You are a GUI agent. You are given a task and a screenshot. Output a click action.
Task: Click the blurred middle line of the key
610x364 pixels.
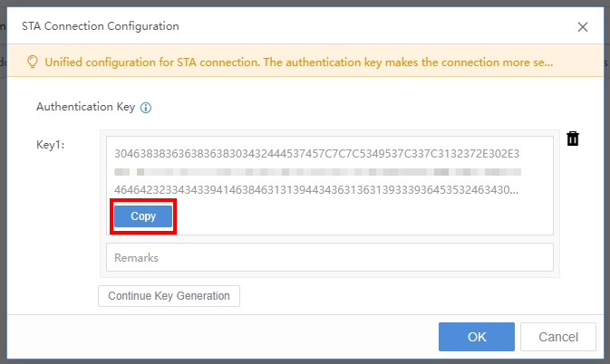point(317,172)
